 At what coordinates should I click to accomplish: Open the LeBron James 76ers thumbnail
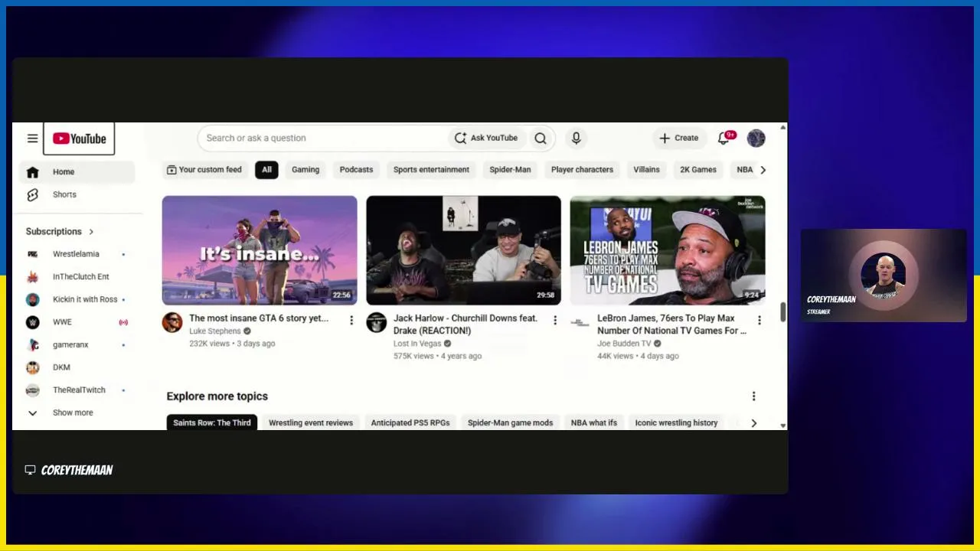tap(667, 250)
